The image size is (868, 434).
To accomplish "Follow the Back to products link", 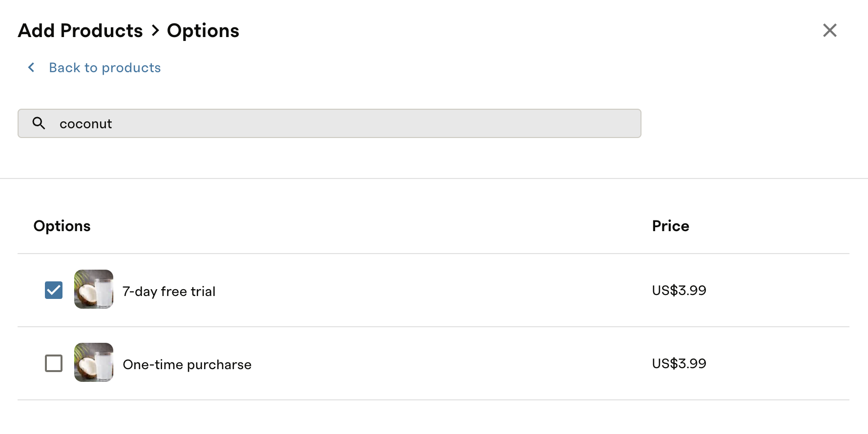I will 105,67.
